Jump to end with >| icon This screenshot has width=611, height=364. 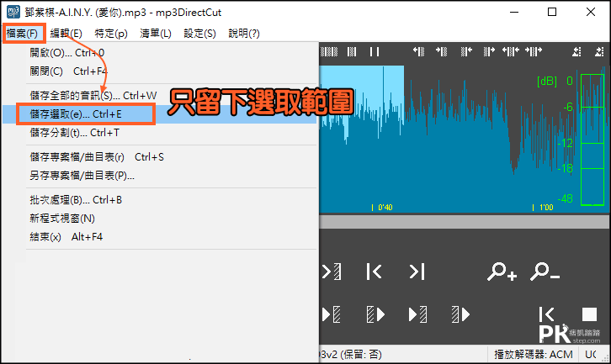(417, 272)
